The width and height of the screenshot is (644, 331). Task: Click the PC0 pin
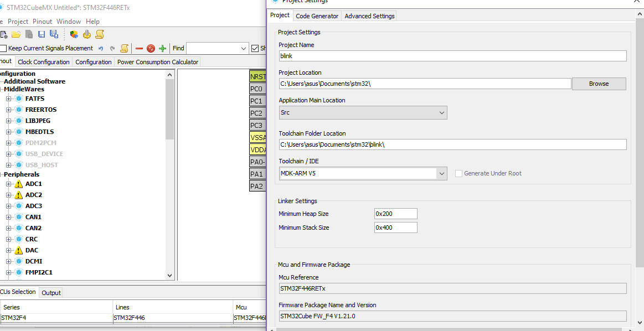[258, 89]
